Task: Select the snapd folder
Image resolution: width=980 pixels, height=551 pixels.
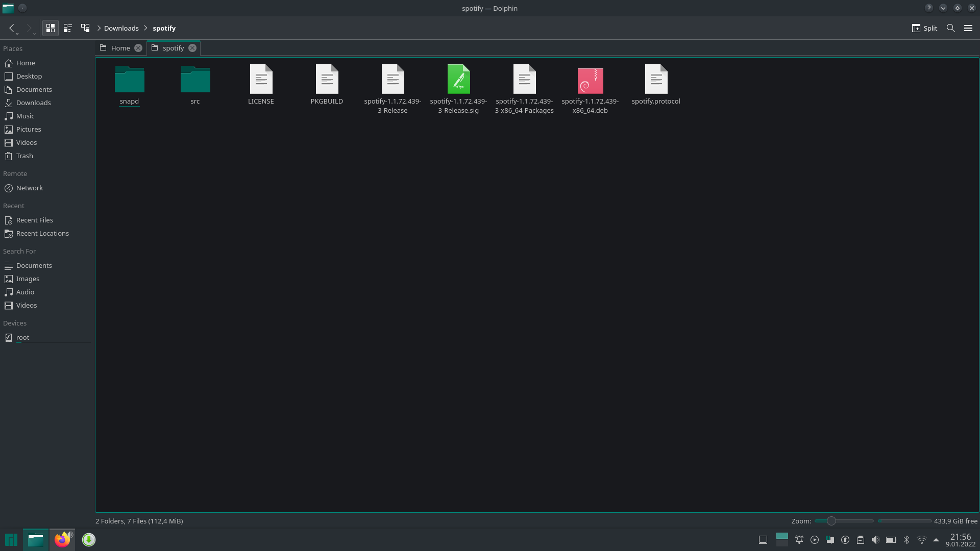Action: 130,85
